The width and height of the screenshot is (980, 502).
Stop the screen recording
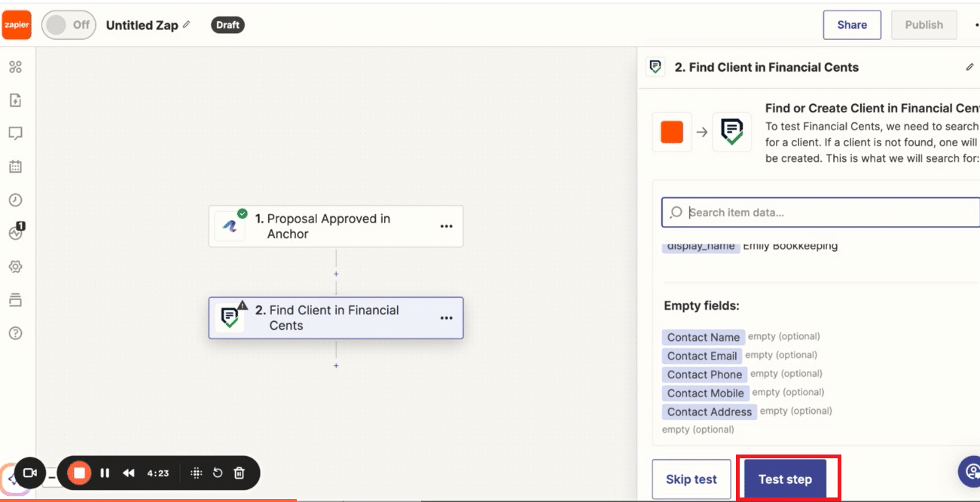(x=79, y=473)
